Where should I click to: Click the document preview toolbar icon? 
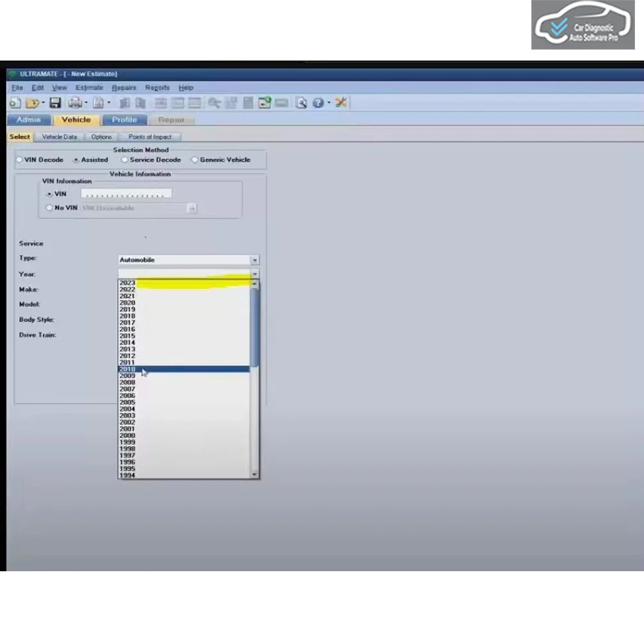click(99, 102)
